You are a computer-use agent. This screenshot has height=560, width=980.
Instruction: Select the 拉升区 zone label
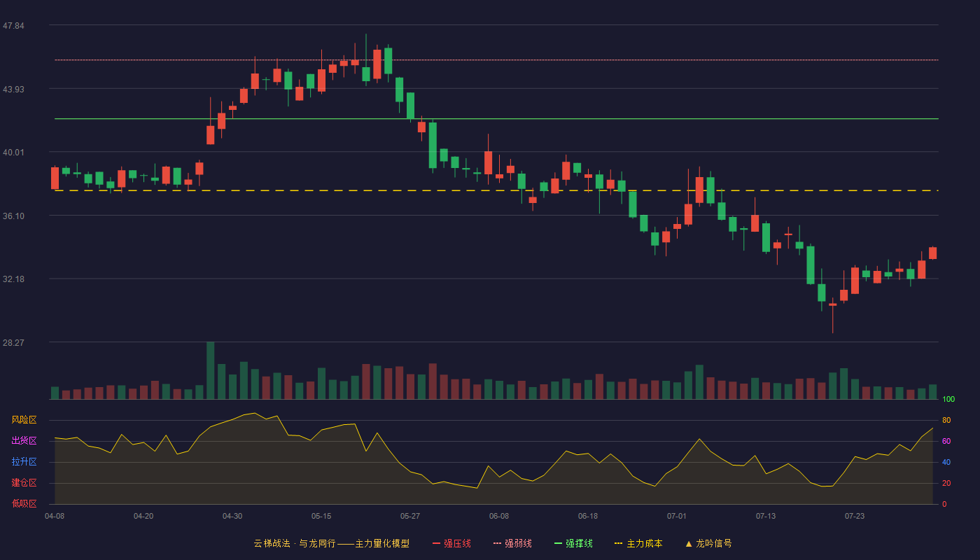[24, 462]
